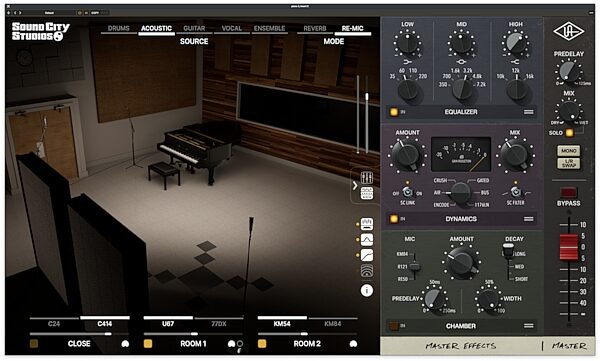Toggle the BYPASS button
The height and width of the screenshot is (361, 600).
[x=568, y=193]
